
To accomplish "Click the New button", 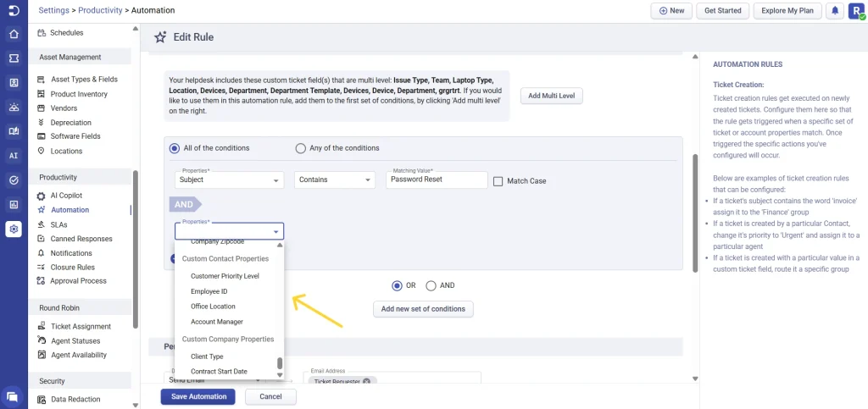I will (x=671, y=10).
